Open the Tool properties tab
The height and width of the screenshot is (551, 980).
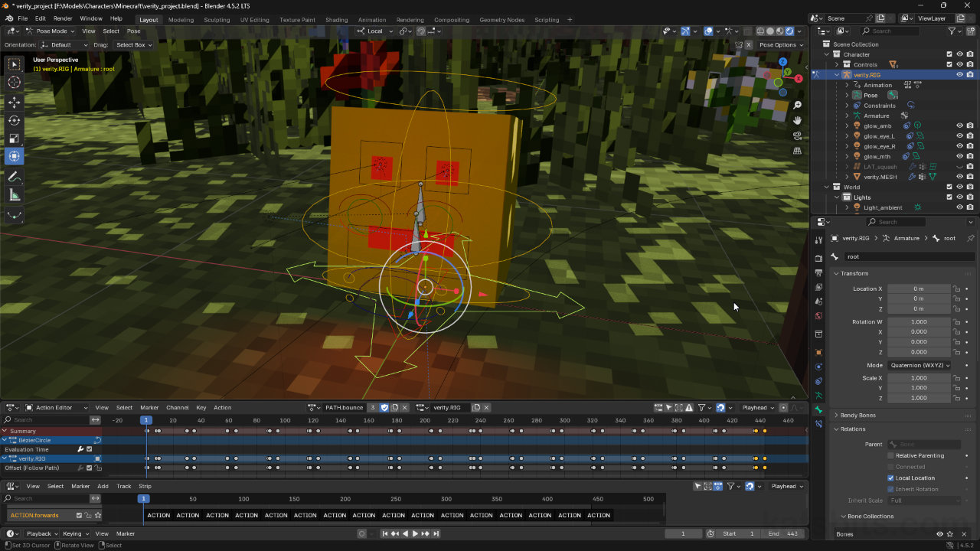tap(818, 240)
